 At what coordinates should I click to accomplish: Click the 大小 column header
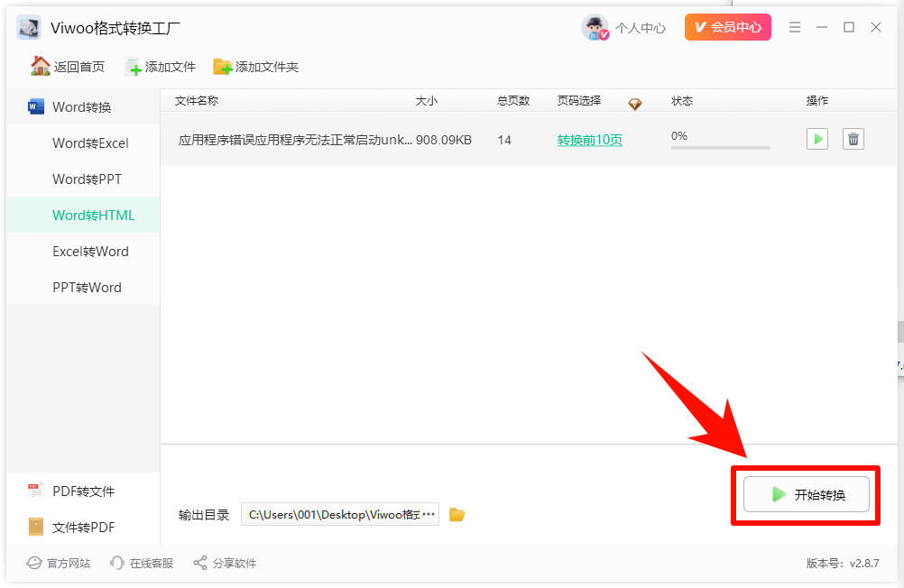tap(427, 101)
